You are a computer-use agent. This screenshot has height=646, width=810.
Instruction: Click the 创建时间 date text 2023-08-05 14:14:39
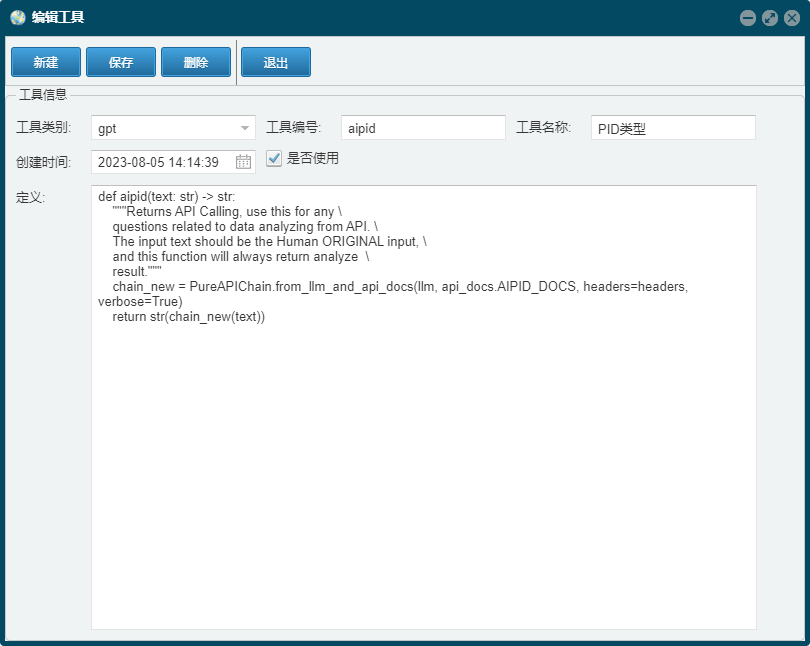click(x=158, y=162)
